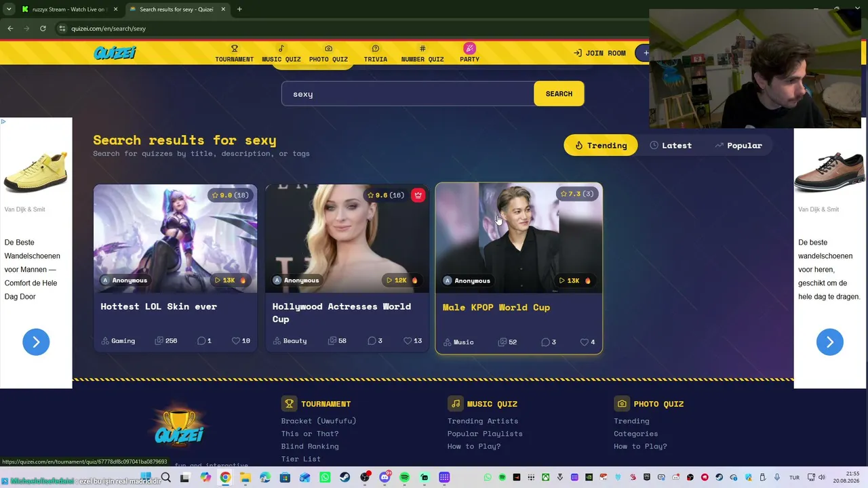Open a new browser tab
The width and height of the screenshot is (868, 488).
tap(239, 9)
